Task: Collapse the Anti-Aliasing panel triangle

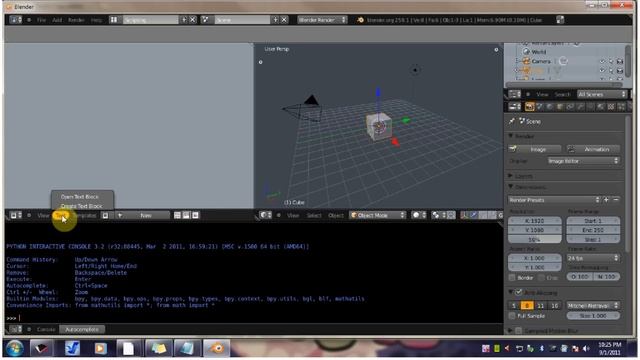Action: pyautogui.click(x=511, y=292)
